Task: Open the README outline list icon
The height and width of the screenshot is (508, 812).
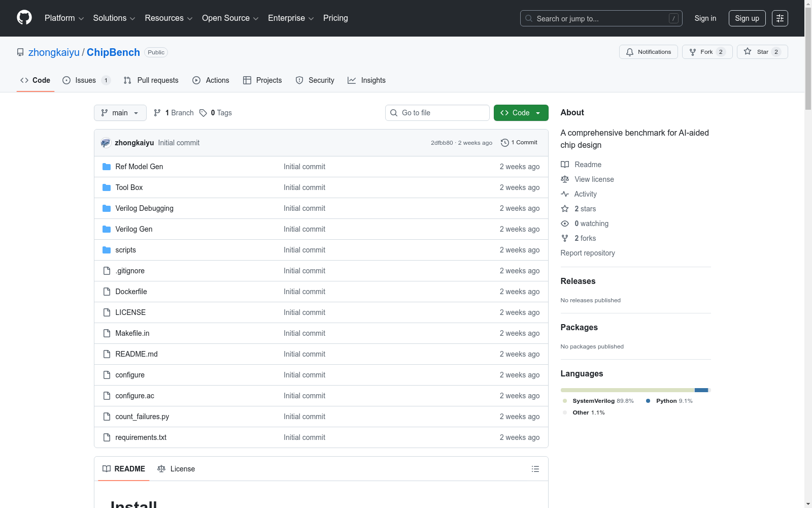Action: point(535,469)
